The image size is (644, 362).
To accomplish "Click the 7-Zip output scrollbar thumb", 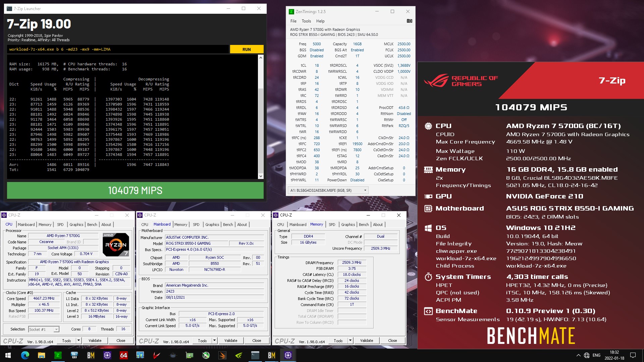I will coord(261,130).
